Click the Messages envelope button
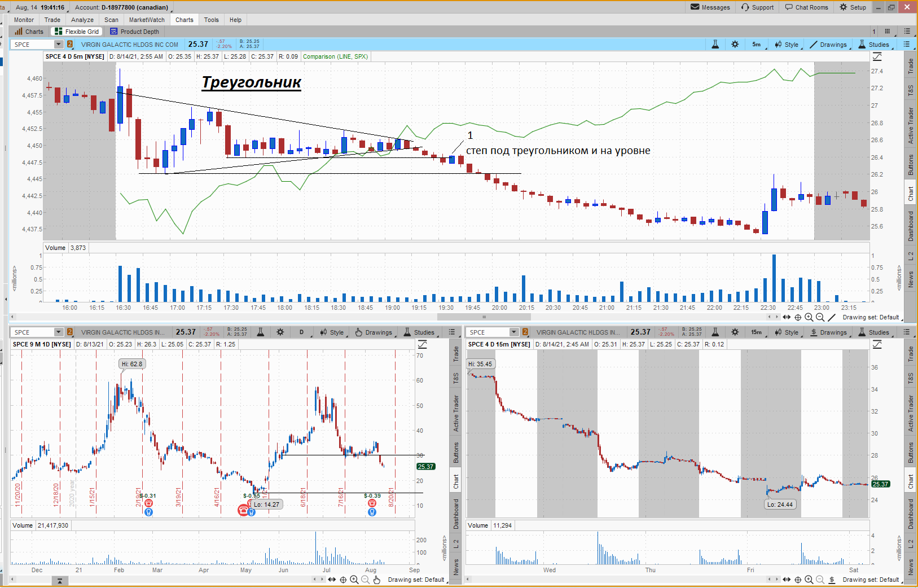Screen dimensions: 918x588 point(710,7)
